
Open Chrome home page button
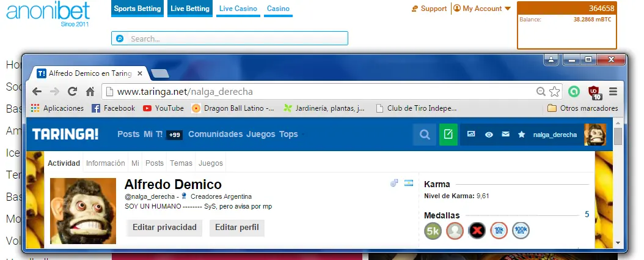[x=90, y=91]
